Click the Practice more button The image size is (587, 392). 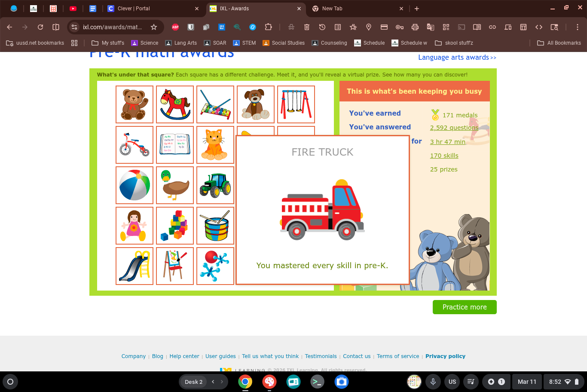pyautogui.click(x=465, y=307)
